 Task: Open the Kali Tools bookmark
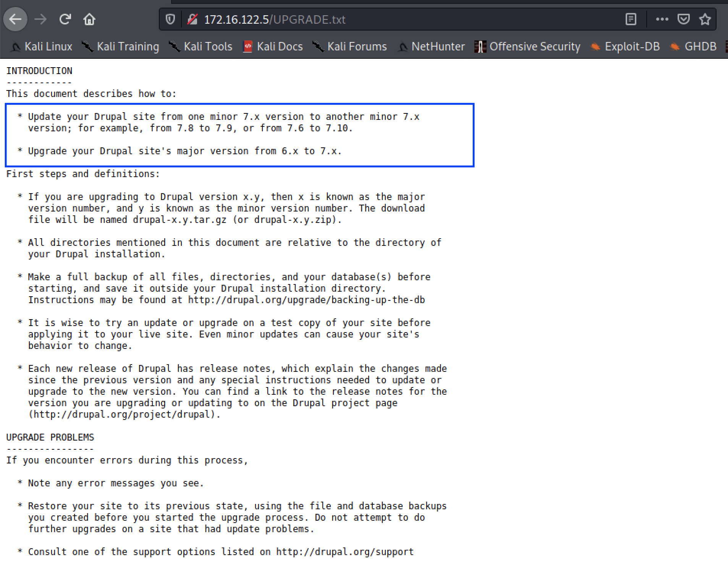(x=201, y=47)
